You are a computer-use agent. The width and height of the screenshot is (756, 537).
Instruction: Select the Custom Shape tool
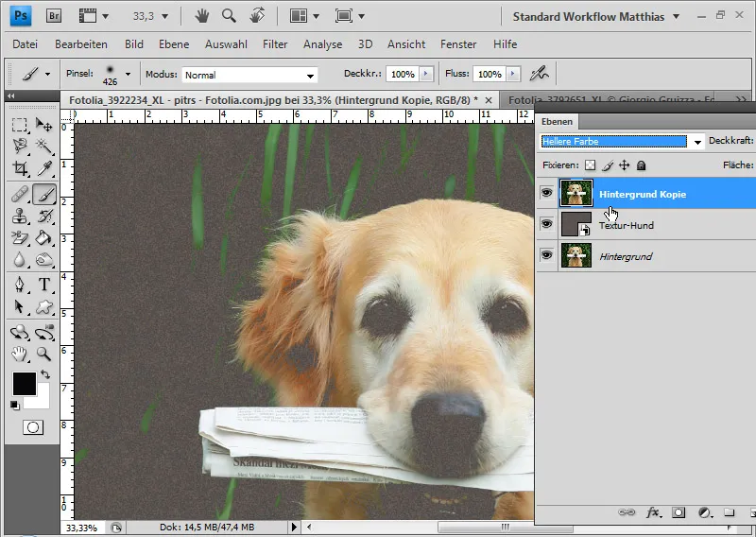44,306
